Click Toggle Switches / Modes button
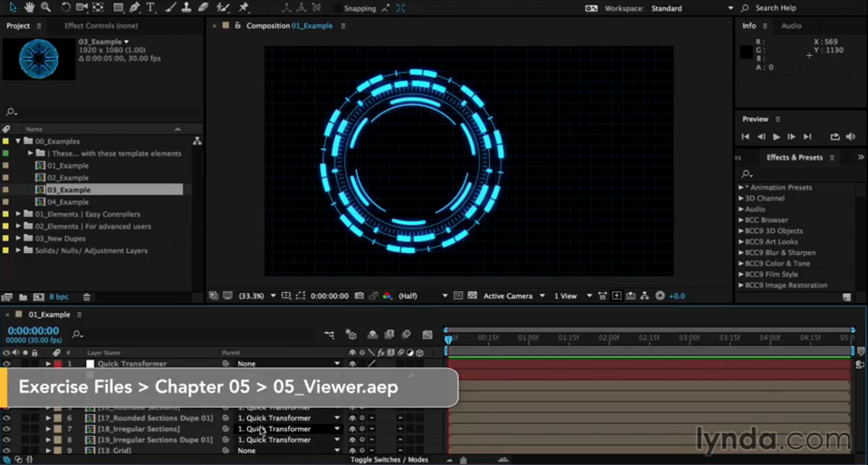 click(389, 459)
